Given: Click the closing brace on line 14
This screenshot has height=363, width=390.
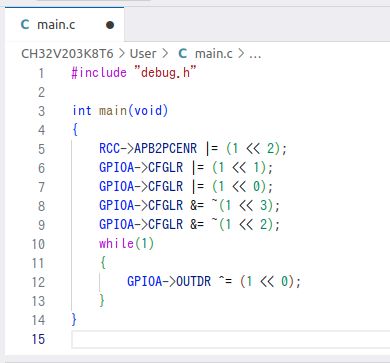Looking at the screenshot, I should pos(74,320).
